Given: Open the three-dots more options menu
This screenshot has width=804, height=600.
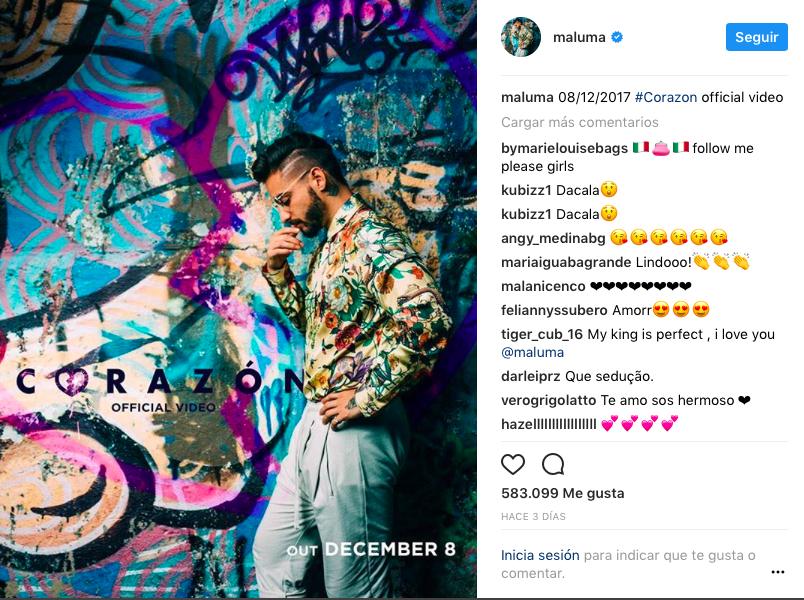Looking at the screenshot, I should (778, 572).
